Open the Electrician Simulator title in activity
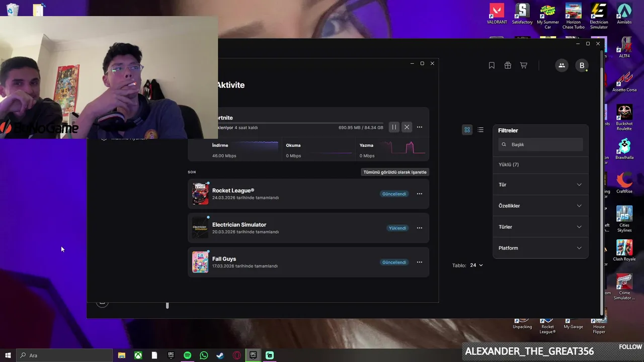 click(x=239, y=225)
